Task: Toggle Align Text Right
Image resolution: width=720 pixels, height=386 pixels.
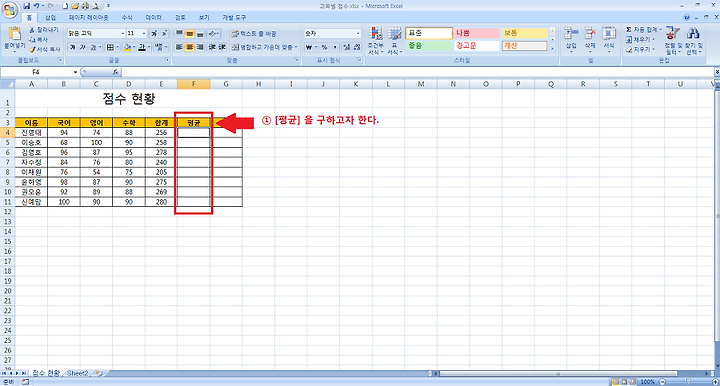Action: [x=200, y=47]
